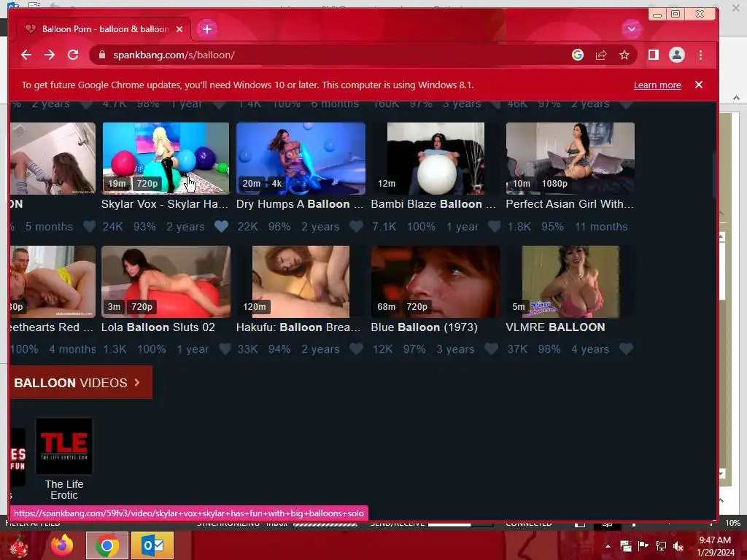Click the browser forward arrow
This screenshot has height=560, width=747.
coord(50,55)
